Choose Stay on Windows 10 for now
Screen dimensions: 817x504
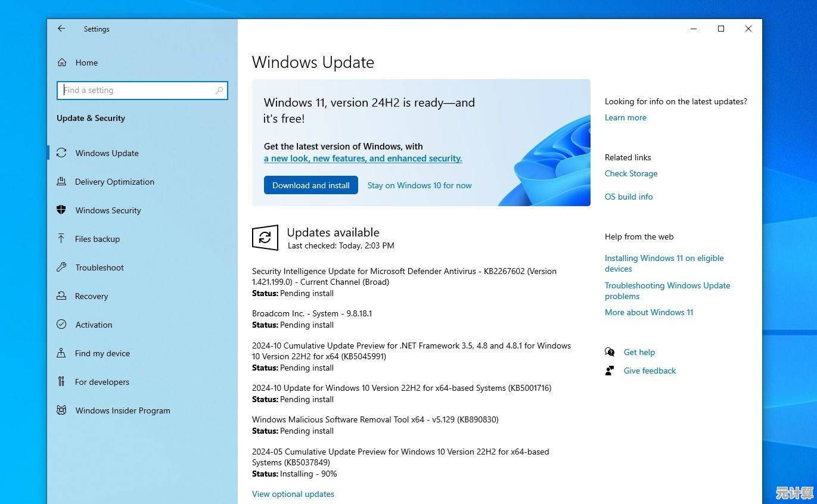point(419,185)
